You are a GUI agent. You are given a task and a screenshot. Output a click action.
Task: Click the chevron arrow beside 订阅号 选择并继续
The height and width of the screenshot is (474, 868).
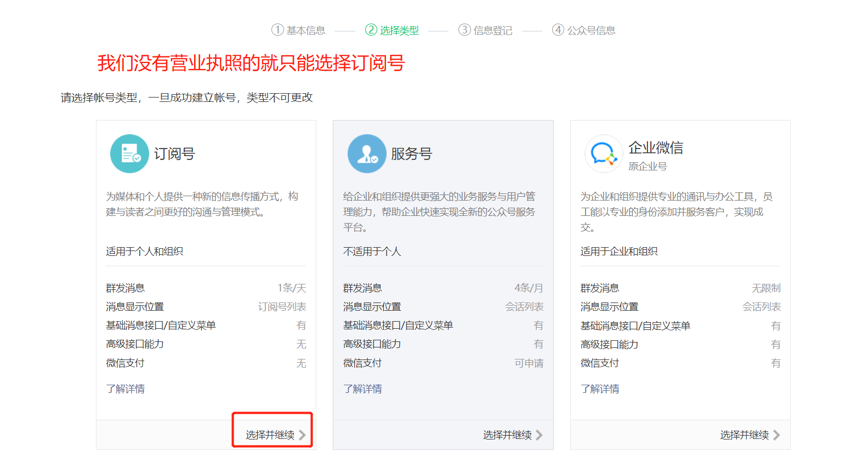[x=302, y=435]
